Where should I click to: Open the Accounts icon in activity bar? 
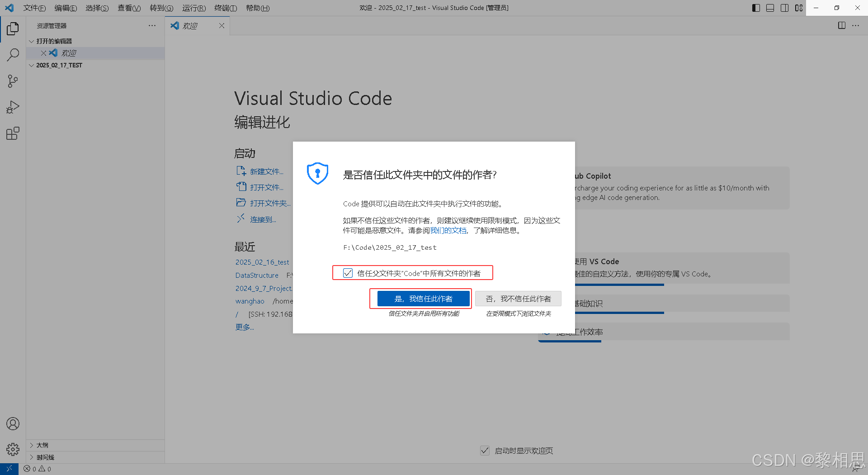(13, 424)
